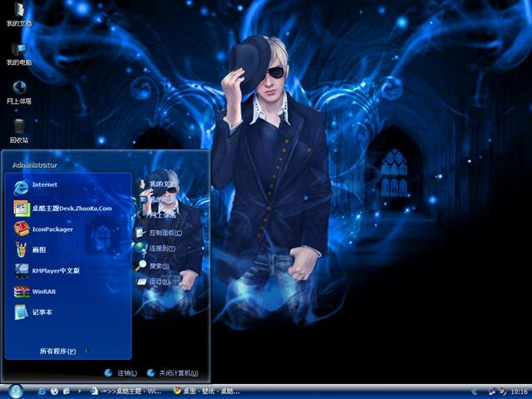Image resolution: width=532 pixels, height=399 pixels.
Task: Expand hidden system tray icons arrow
Action: pyautogui.click(x=475, y=392)
